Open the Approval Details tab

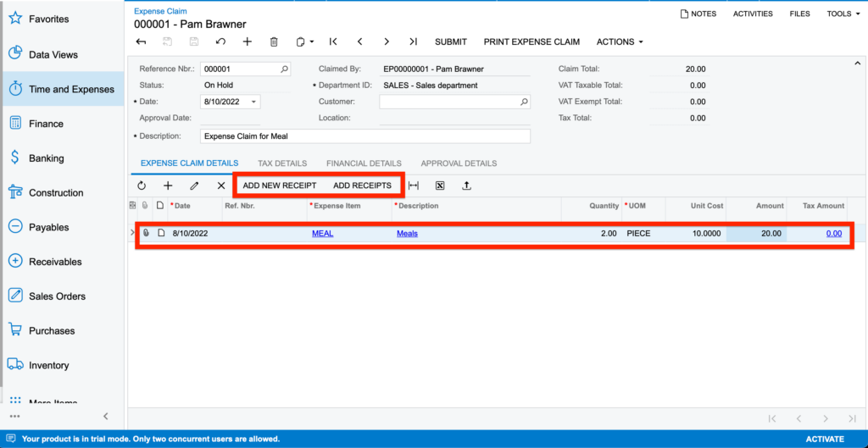pyautogui.click(x=459, y=163)
